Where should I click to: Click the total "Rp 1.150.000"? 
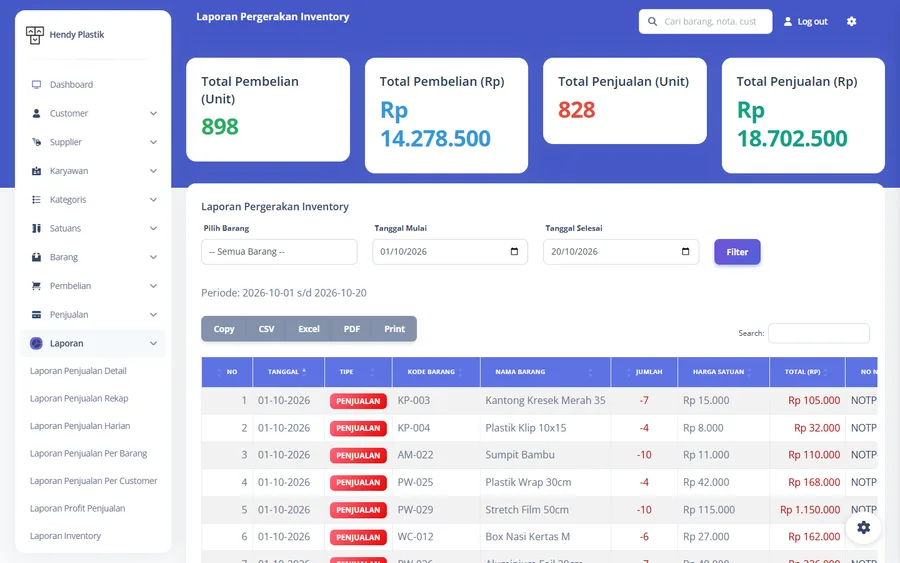(810, 510)
